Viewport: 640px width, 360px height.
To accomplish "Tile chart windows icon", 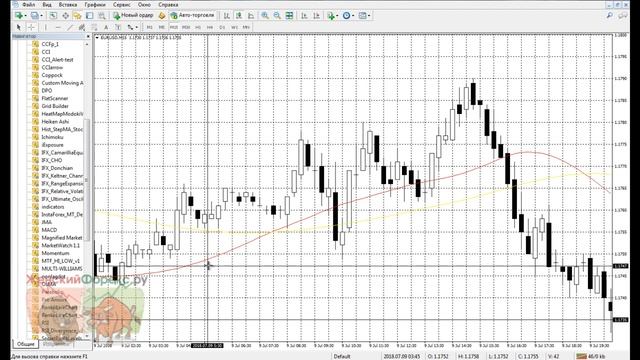I will click(289, 16).
